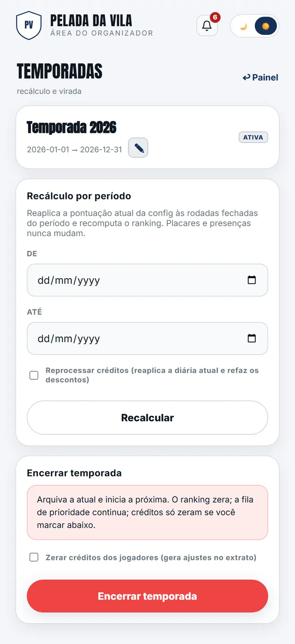
Task: Click the PV shield logo
Action: (x=29, y=25)
